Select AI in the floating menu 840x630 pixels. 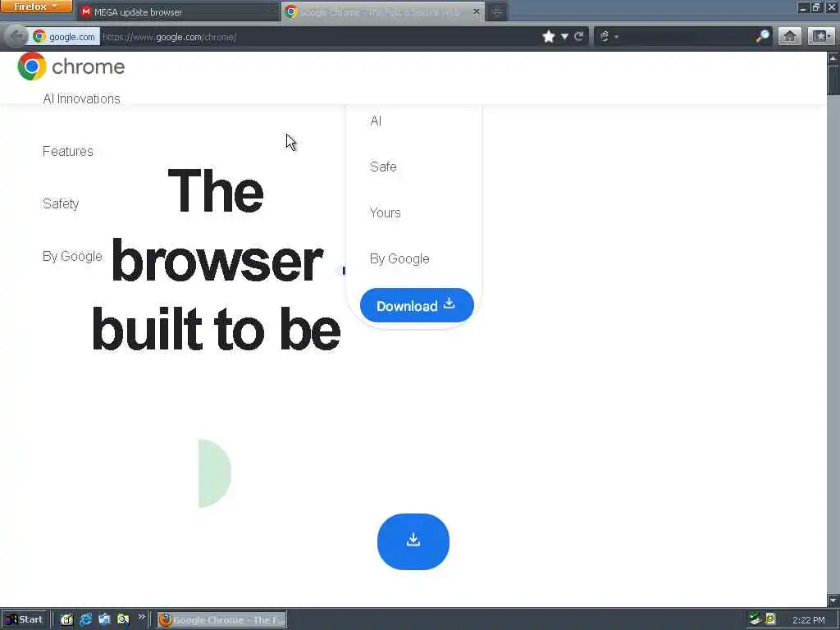click(x=376, y=121)
